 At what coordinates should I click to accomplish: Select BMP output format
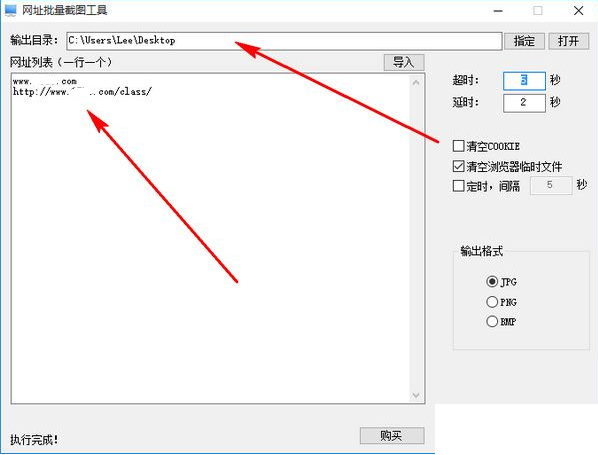coord(492,321)
